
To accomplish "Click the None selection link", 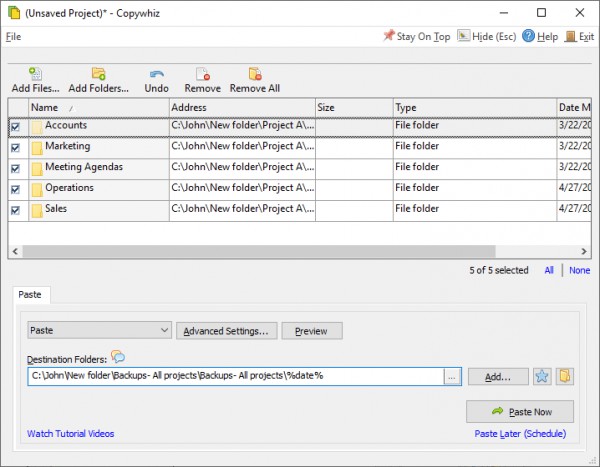I will point(579,270).
